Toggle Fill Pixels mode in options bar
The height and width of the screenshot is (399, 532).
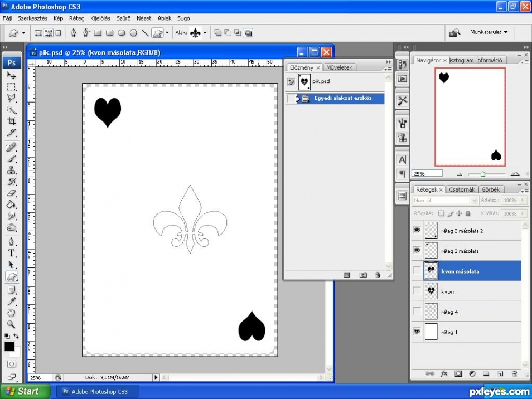(x=59, y=33)
